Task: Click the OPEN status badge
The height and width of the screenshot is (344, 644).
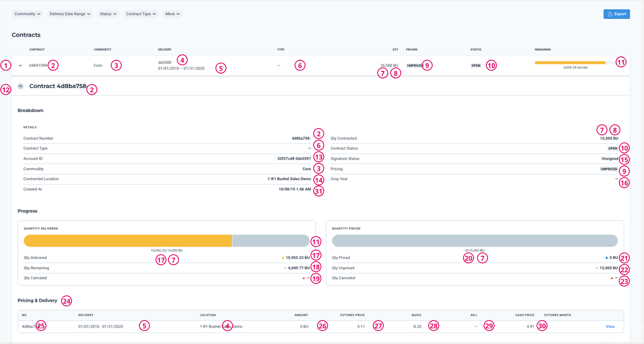Action: (475, 65)
